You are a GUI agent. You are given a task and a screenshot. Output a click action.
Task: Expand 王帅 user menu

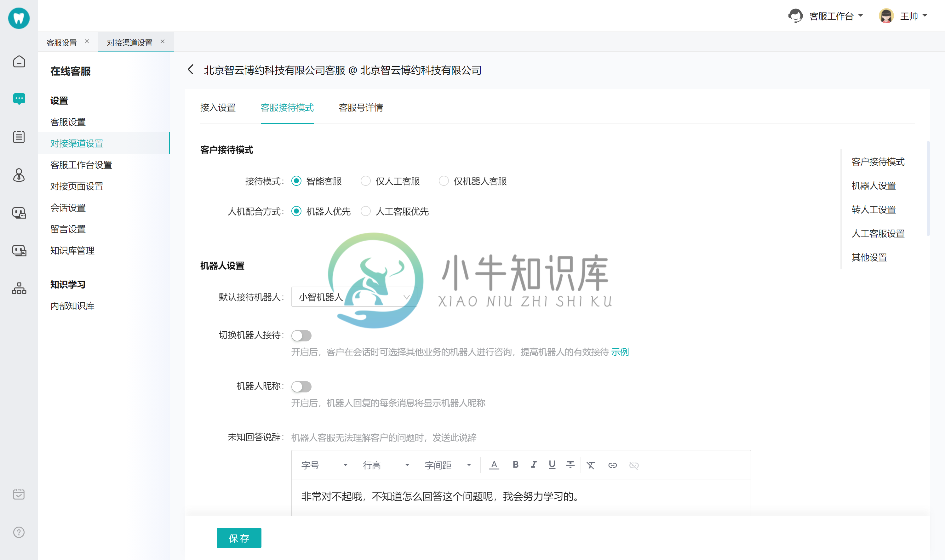913,16
